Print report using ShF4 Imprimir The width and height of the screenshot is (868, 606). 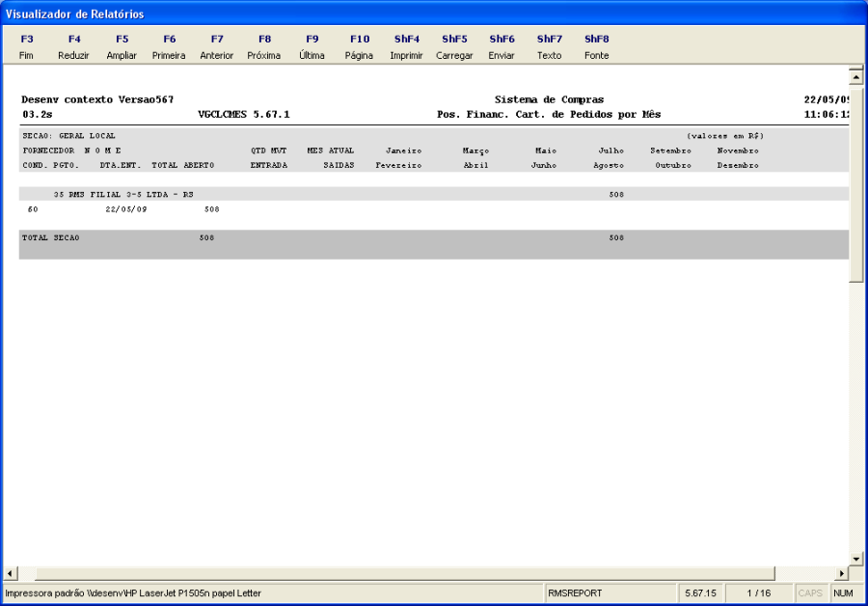coord(406,47)
